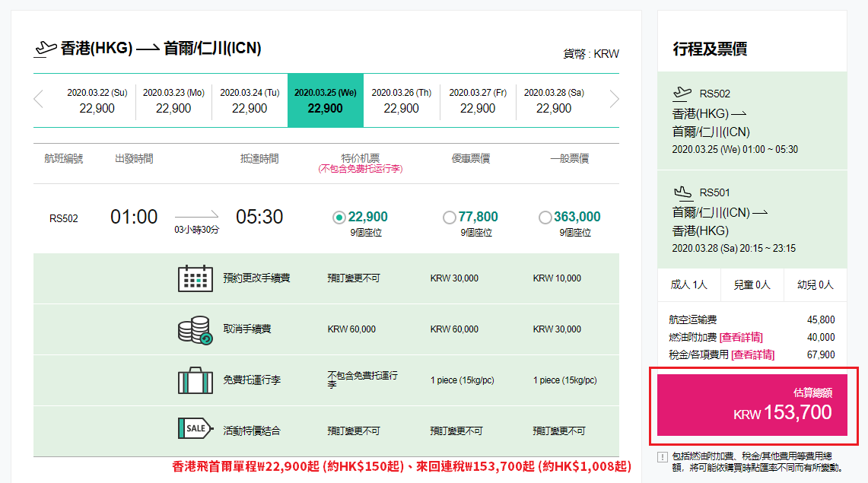Click KRW 30,000 cancellation fee under 一般票價
This screenshot has width=868, height=483.
coord(557,329)
